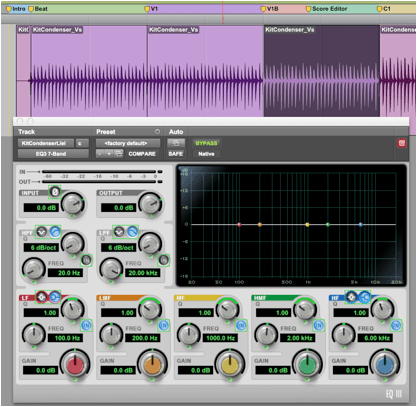
Task: Toggle the input phase invert button
Action: pyautogui.click(x=55, y=192)
